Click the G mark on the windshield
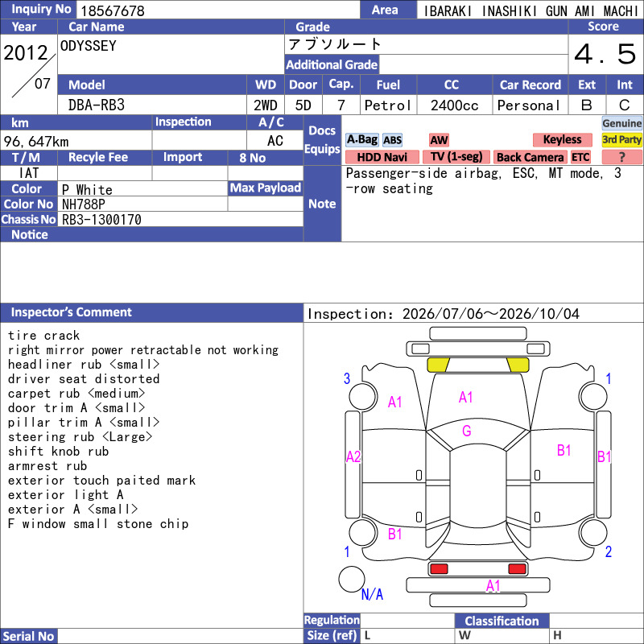The image size is (644, 644). [x=467, y=431]
